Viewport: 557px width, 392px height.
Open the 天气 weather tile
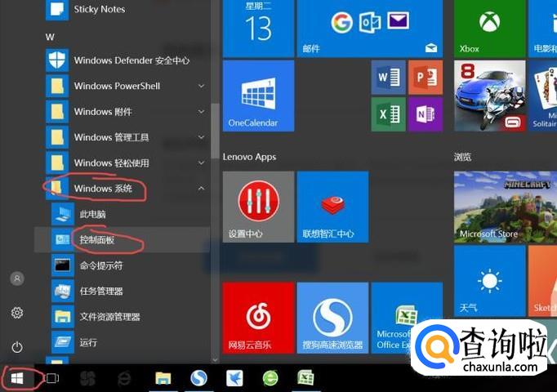(489, 281)
